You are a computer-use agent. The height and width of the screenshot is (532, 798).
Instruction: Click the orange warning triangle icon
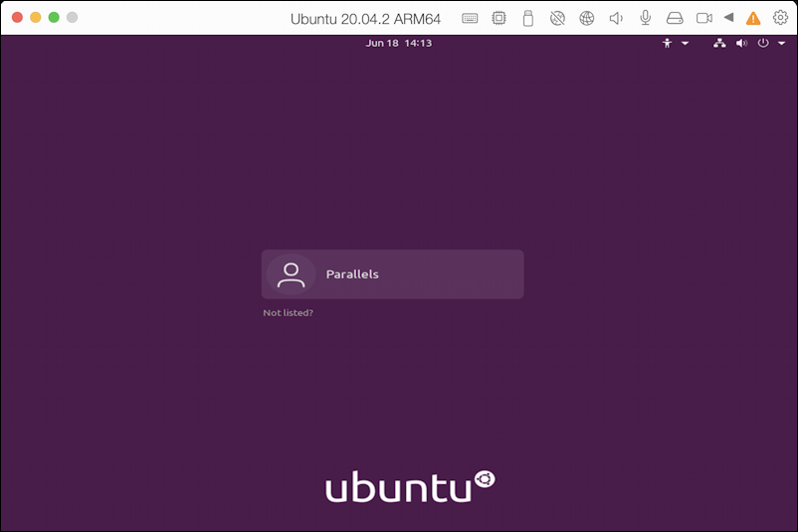[x=752, y=18]
